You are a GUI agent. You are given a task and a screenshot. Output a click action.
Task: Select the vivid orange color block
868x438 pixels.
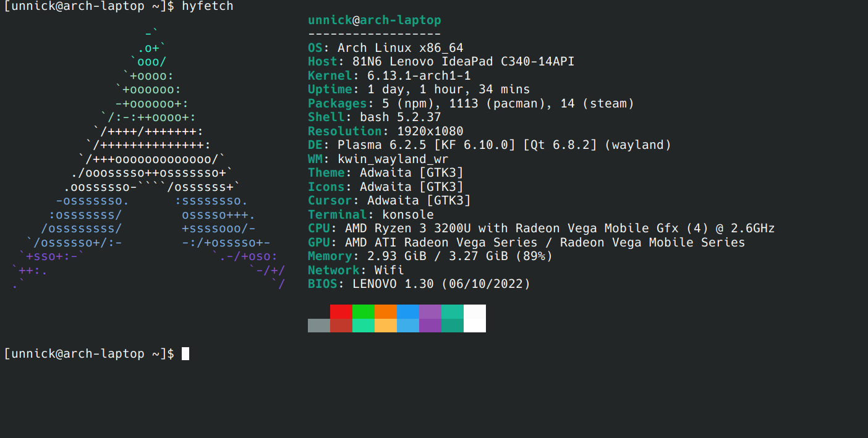point(386,311)
